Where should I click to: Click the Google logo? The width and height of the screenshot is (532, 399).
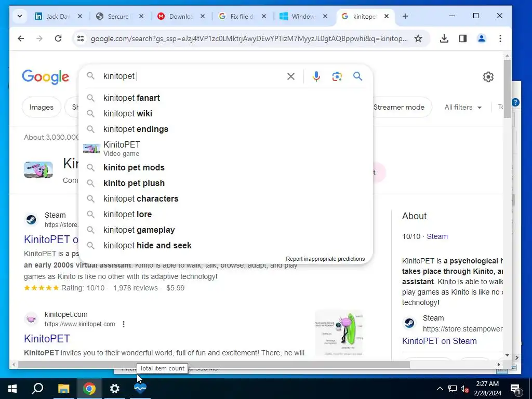pos(46,77)
